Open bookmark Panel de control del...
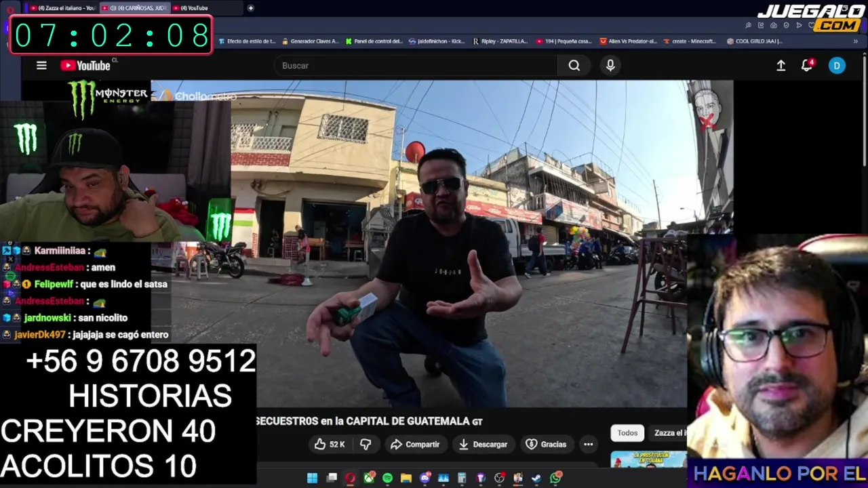Image resolution: width=868 pixels, height=488 pixels. click(374, 41)
